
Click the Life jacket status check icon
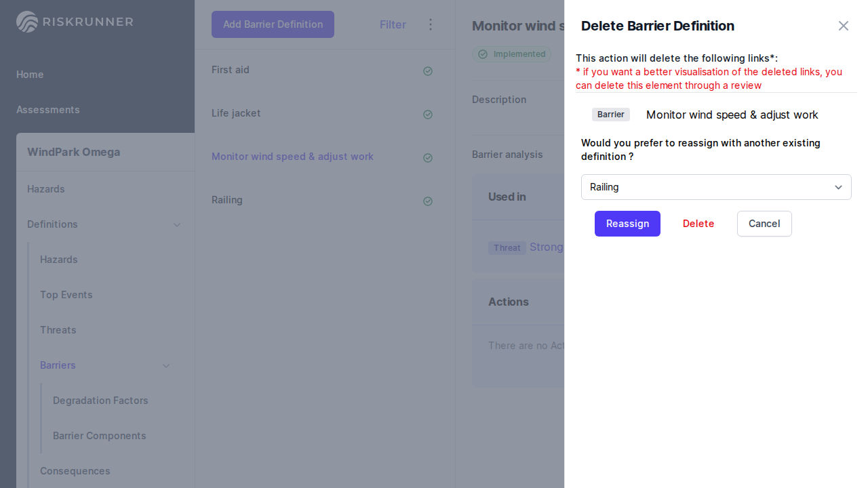click(428, 115)
